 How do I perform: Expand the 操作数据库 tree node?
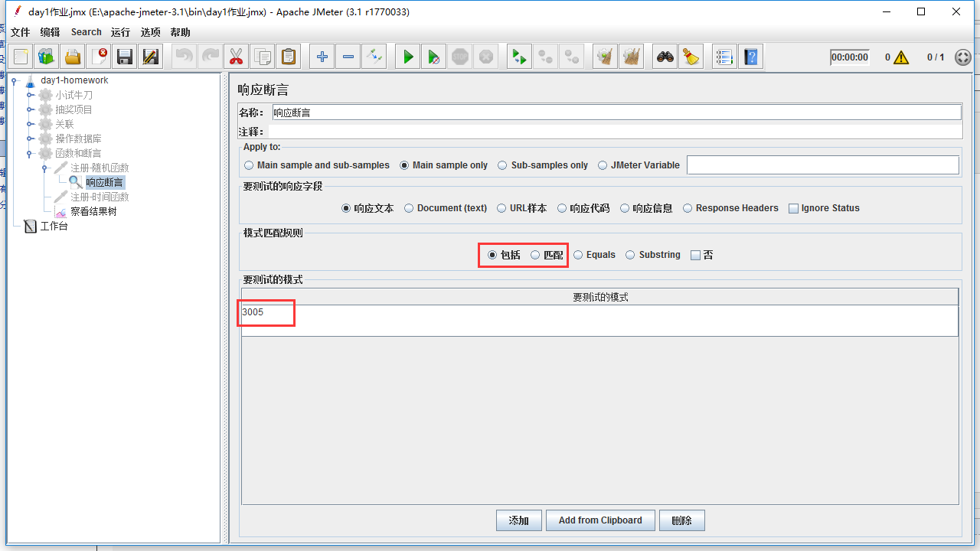31,139
